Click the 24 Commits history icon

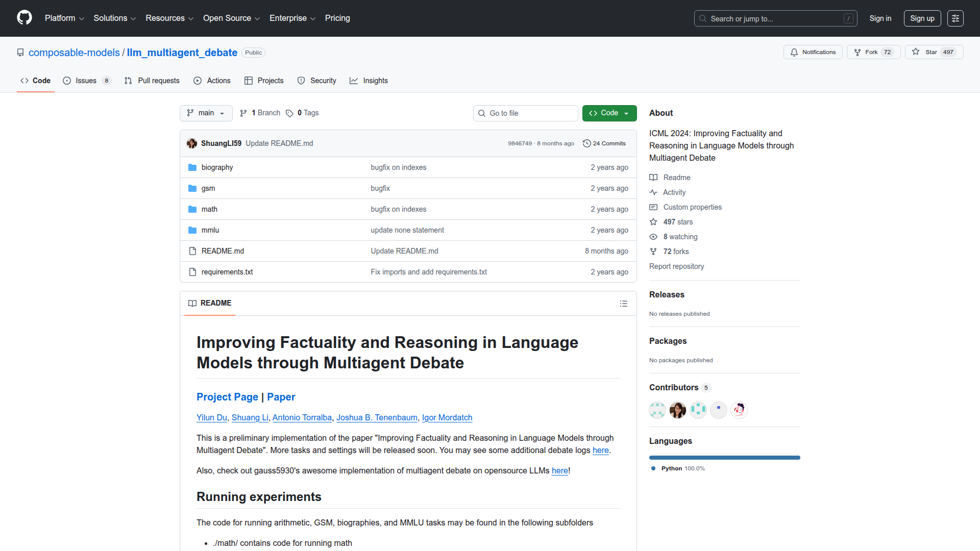point(587,143)
